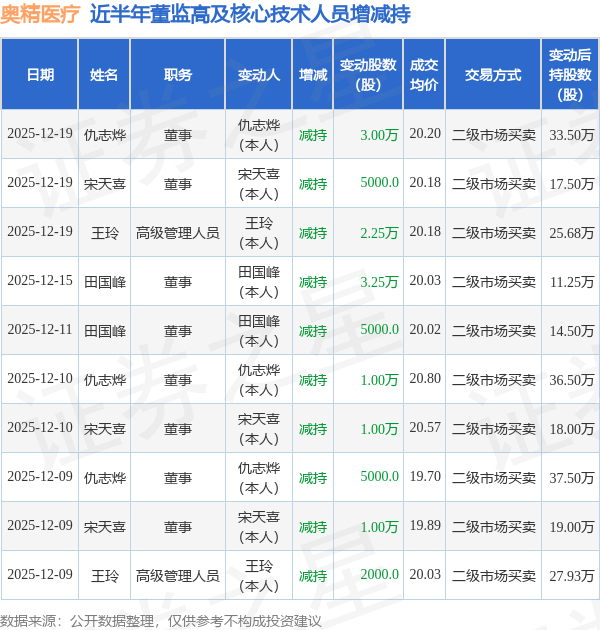Click the holding value 19.00万
The width and height of the screenshot is (600, 630).
coord(571,527)
